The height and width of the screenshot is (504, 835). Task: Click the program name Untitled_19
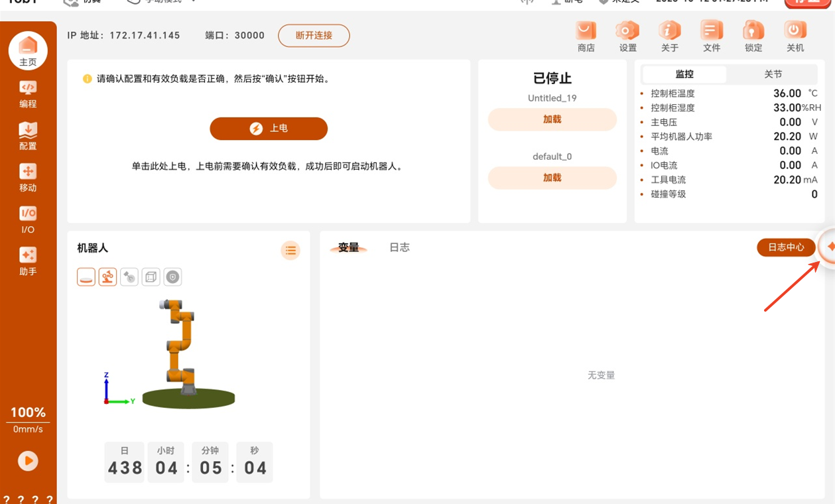[552, 98]
